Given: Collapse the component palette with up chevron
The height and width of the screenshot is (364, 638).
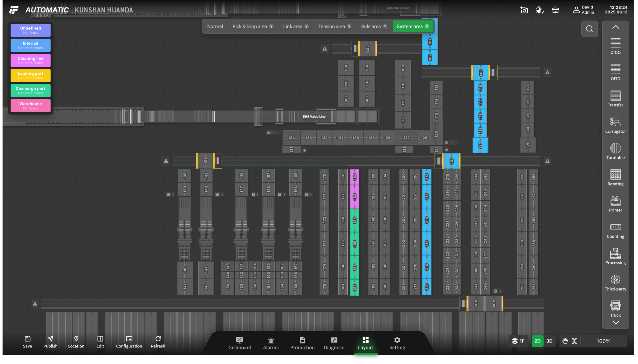Looking at the screenshot, I should click(x=616, y=27).
